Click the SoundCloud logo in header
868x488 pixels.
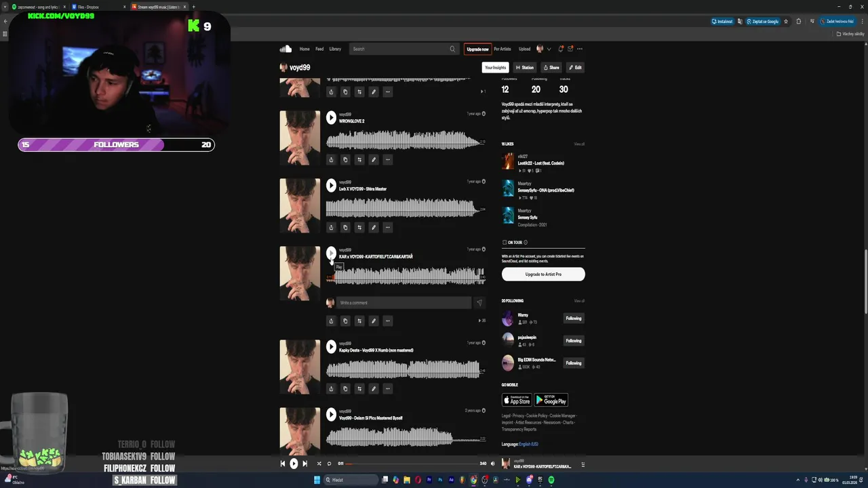click(x=285, y=49)
